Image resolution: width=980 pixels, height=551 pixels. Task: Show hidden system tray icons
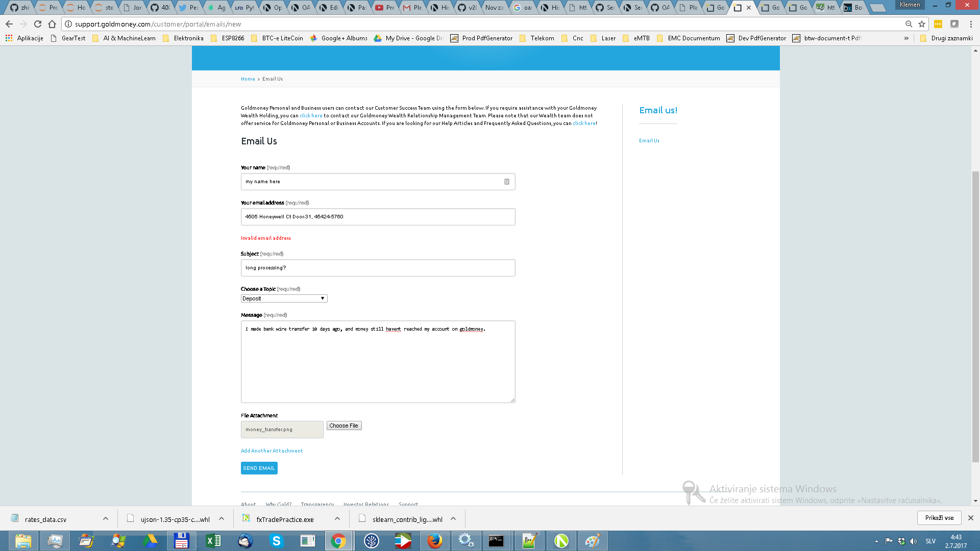(876, 541)
